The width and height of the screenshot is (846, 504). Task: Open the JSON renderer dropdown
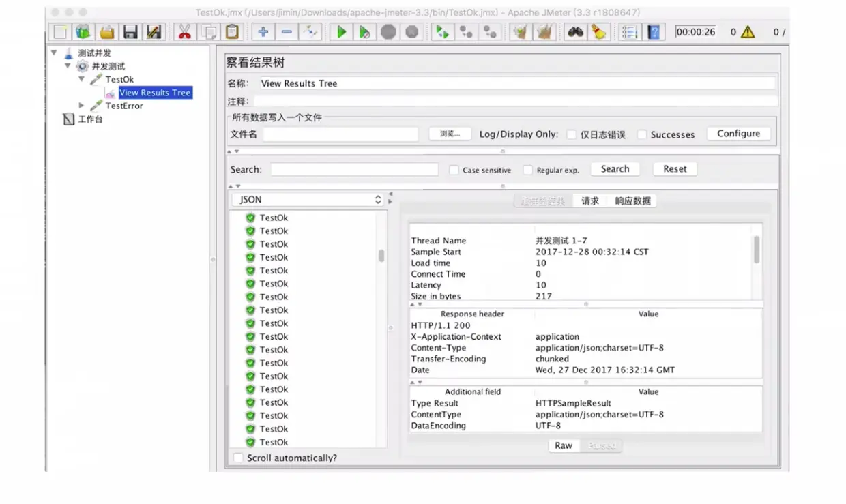pyautogui.click(x=308, y=200)
